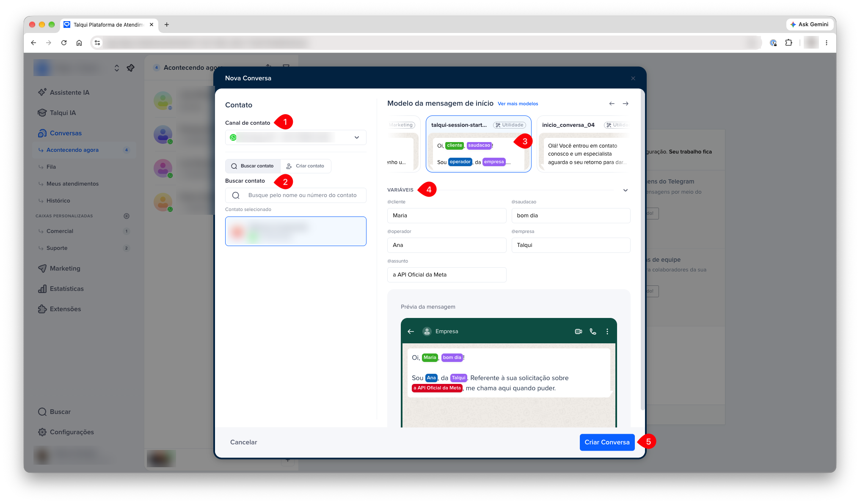Click the previous template arrow icon
This screenshot has height=504, width=860.
612,104
